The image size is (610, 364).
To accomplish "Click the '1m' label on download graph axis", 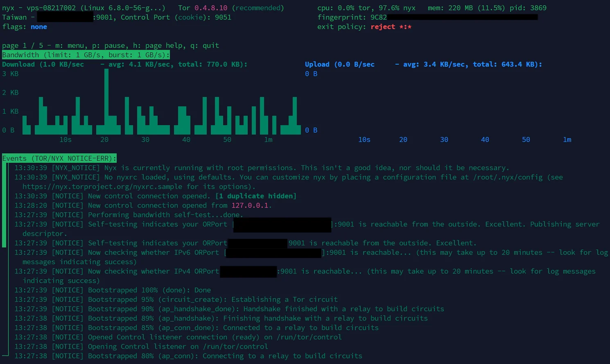I will [268, 139].
